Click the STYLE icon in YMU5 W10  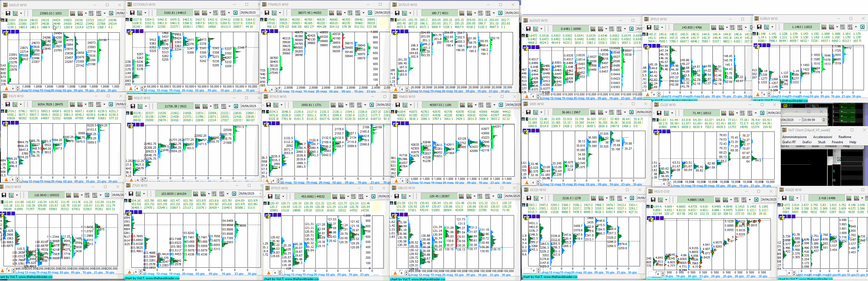tap(470, 105)
